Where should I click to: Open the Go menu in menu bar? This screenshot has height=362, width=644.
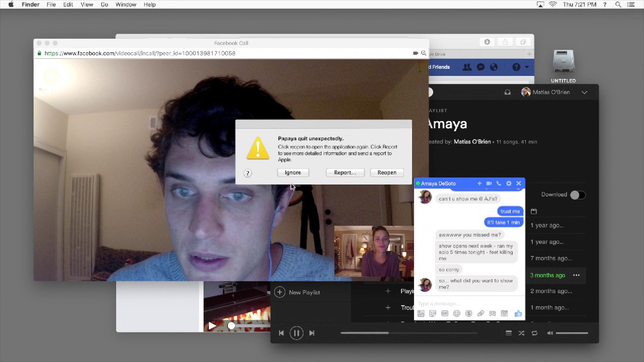click(105, 5)
